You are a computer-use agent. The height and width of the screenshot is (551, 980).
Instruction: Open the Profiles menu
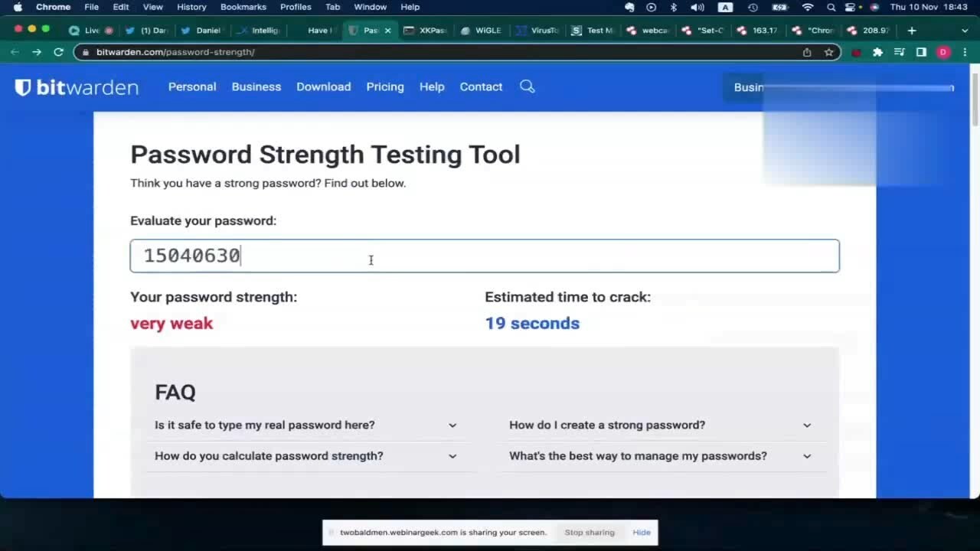[296, 7]
